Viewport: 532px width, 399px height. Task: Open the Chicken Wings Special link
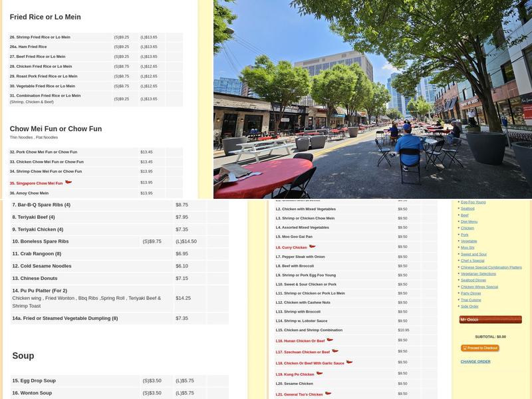pyautogui.click(x=479, y=287)
